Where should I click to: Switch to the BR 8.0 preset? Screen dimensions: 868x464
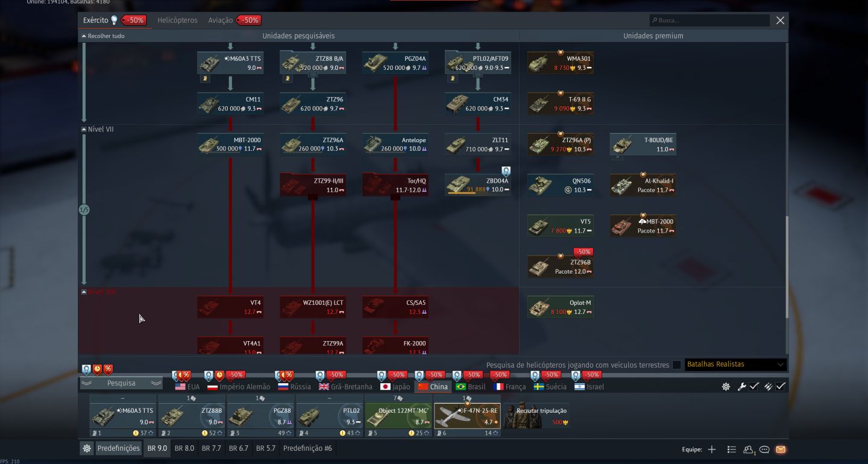(x=184, y=448)
